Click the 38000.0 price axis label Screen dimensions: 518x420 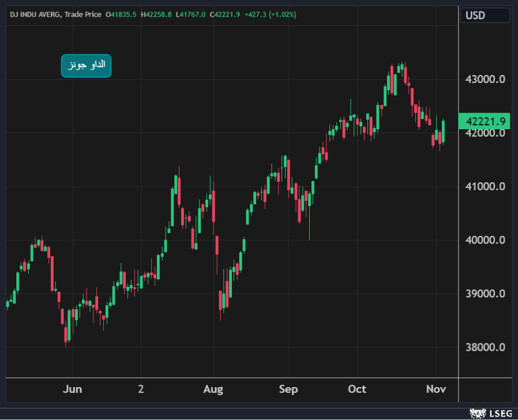pyautogui.click(x=485, y=347)
